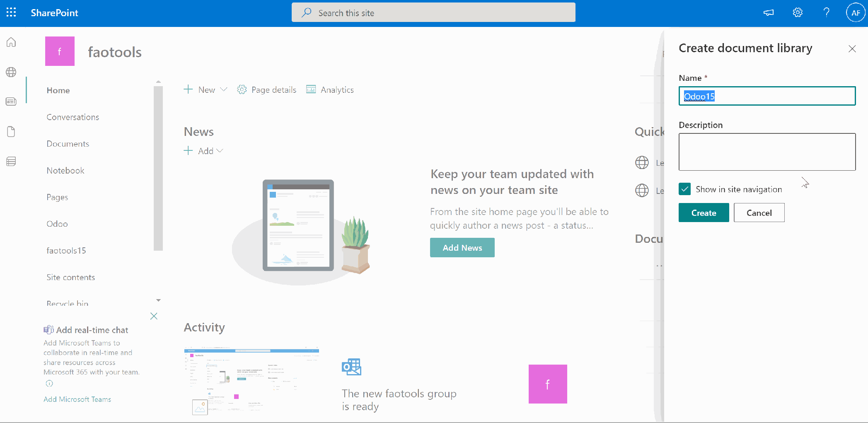868x423 pixels.
Task: Close the Create document library panel
Action: point(852,49)
